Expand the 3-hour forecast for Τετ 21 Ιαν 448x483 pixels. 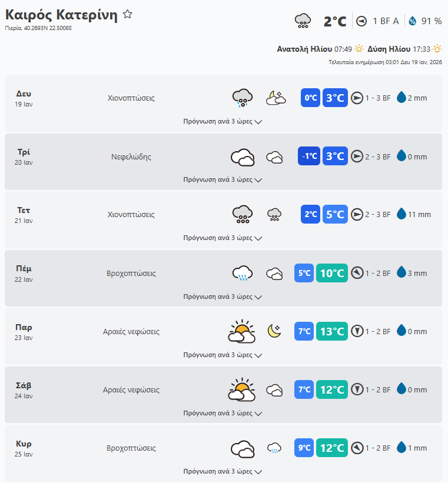point(223,238)
